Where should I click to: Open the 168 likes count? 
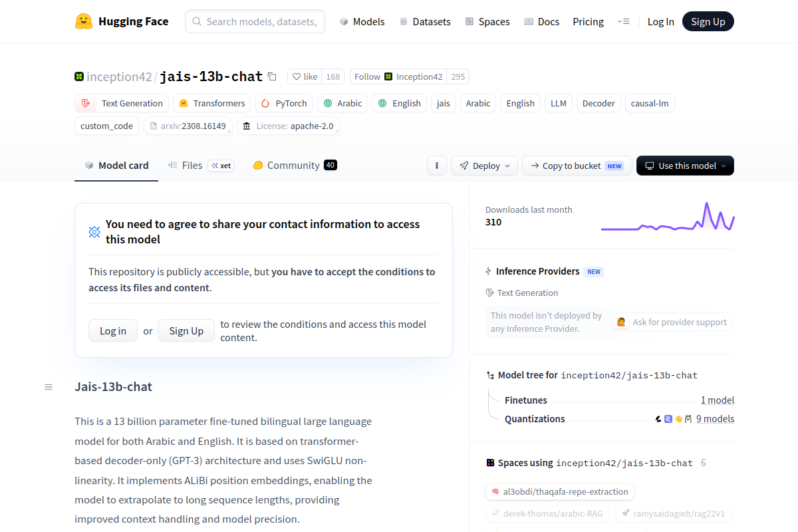(333, 76)
